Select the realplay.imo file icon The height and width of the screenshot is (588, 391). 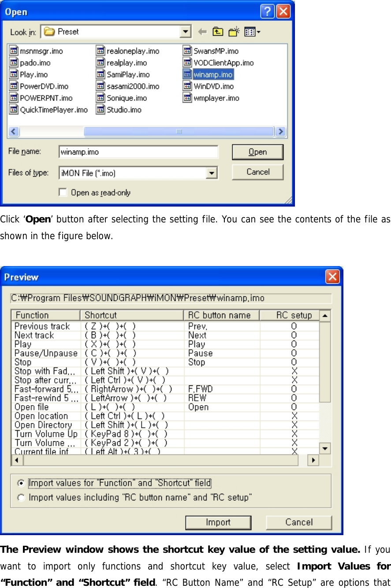pyautogui.click(x=100, y=62)
